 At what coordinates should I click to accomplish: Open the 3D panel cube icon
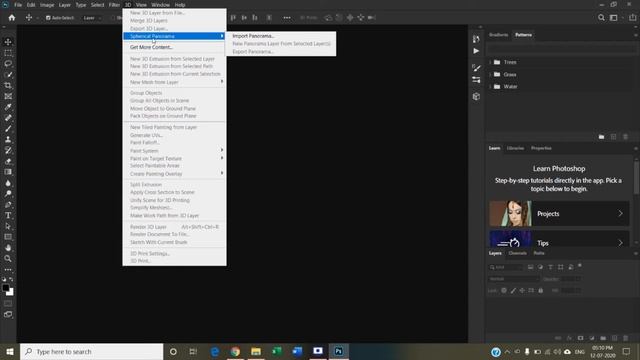[476, 97]
